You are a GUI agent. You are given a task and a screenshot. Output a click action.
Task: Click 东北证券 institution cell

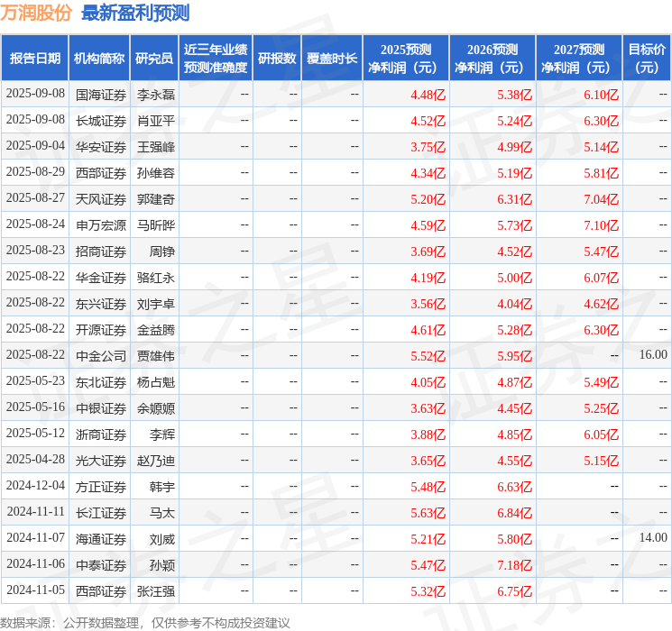pyautogui.click(x=101, y=382)
